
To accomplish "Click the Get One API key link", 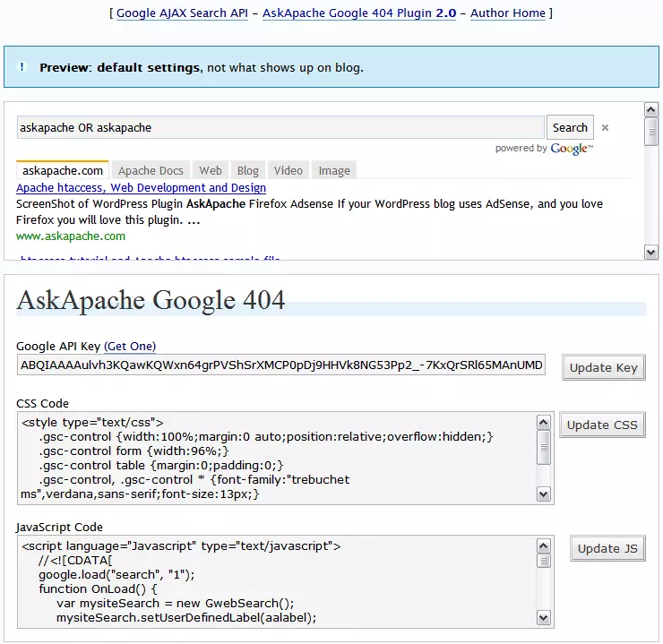I will point(130,347).
